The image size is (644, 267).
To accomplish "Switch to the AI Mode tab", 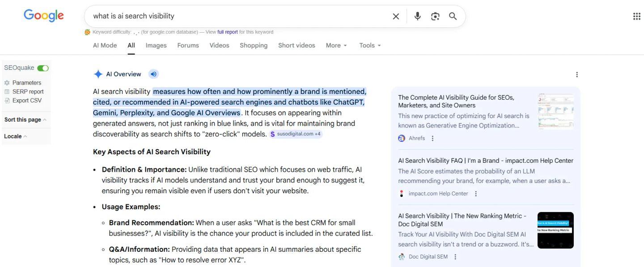I will [105, 45].
